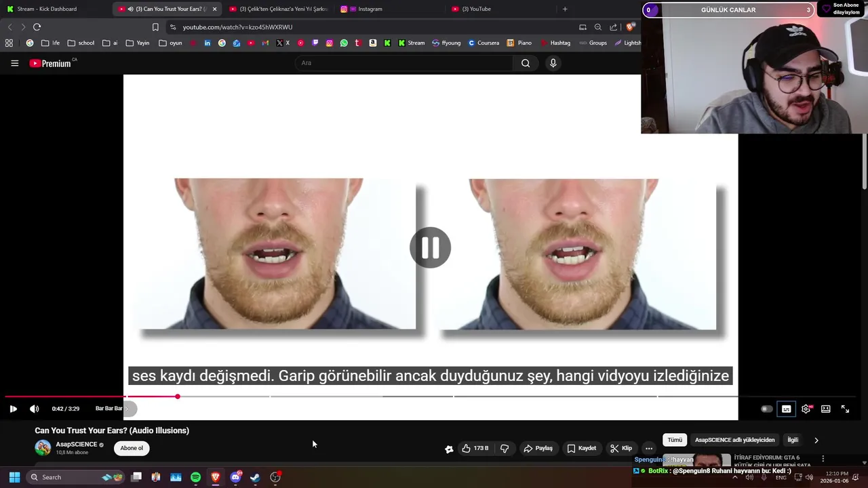Open the WhatsApp bookmark icon
The height and width of the screenshot is (488, 868).
click(344, 43)
